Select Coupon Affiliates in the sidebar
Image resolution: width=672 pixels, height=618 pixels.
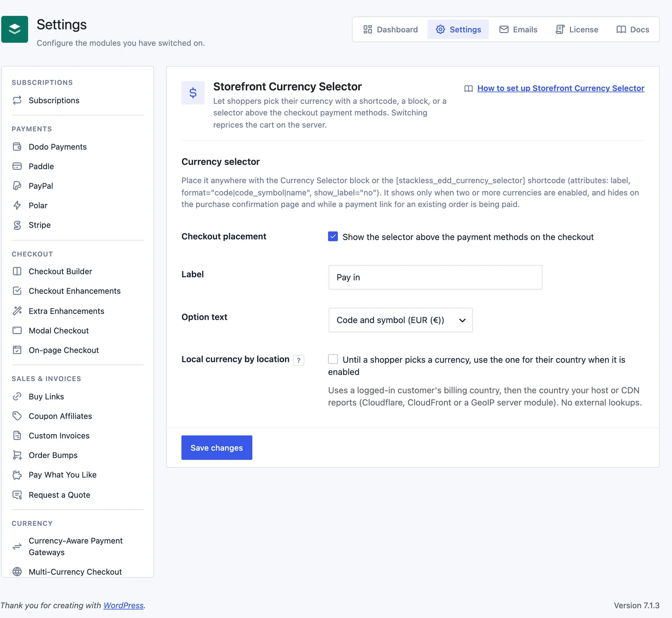[60, 416]
